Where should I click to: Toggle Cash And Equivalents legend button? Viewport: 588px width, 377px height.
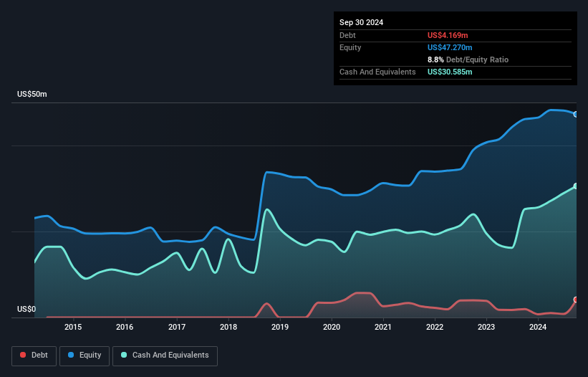(x=165, y=355)
